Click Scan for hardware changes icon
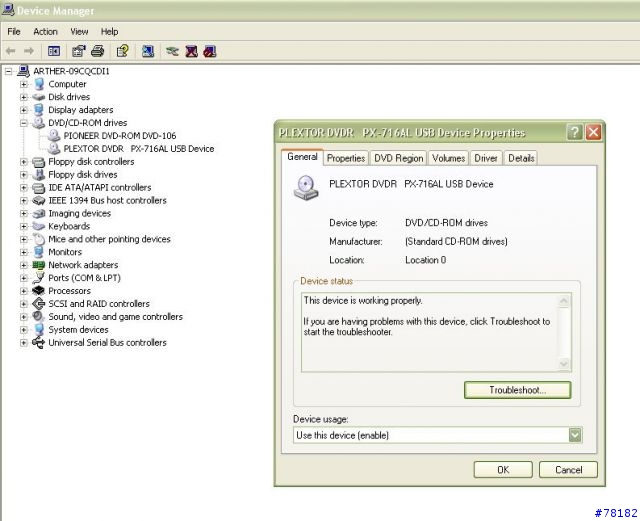Image resolution: width=640 pixels, height=521 pixels. [x=148, y=51]
